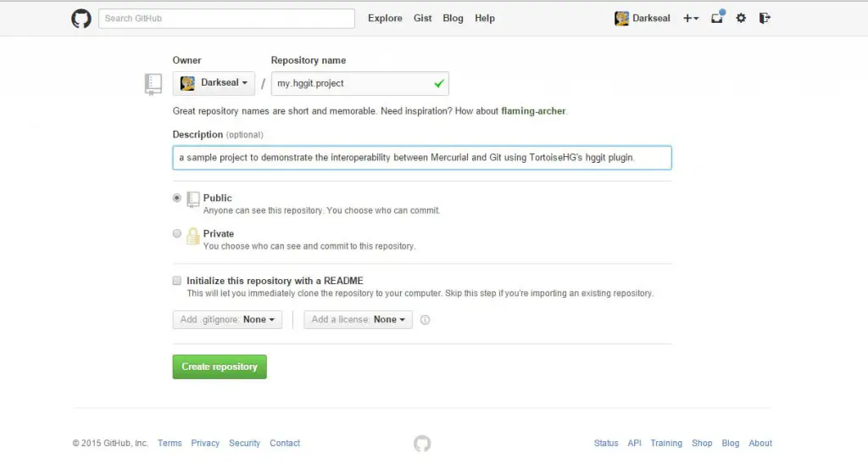Click the Public repository book icon
The image size is (868, 464).
pyautogui.click(x=193, y=199)
